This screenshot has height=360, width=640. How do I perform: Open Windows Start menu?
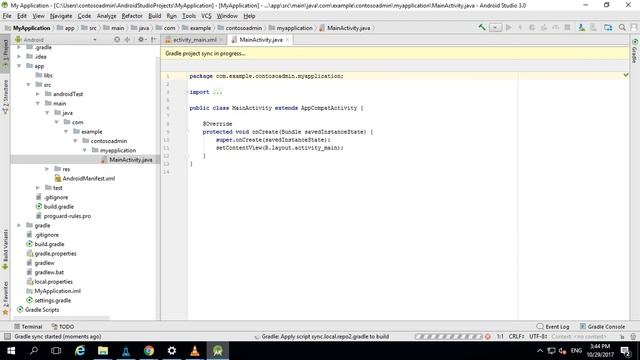tap(11, 351)
